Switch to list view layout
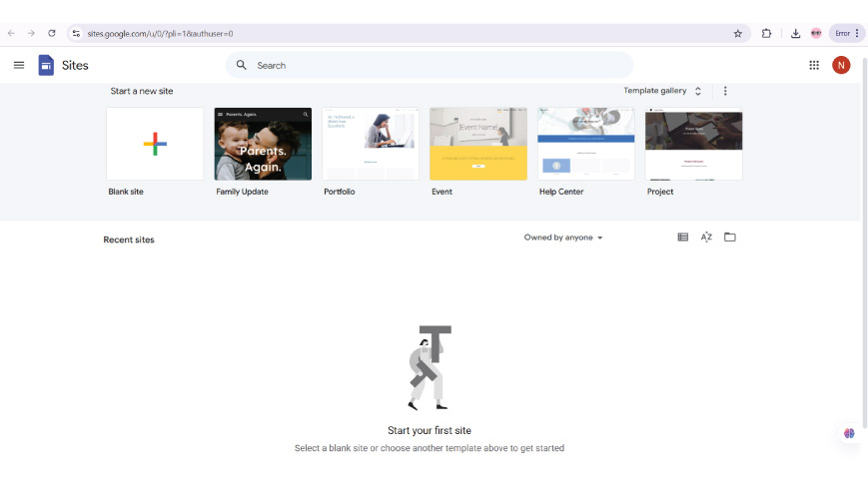868x482 pixels. (682, 238)
